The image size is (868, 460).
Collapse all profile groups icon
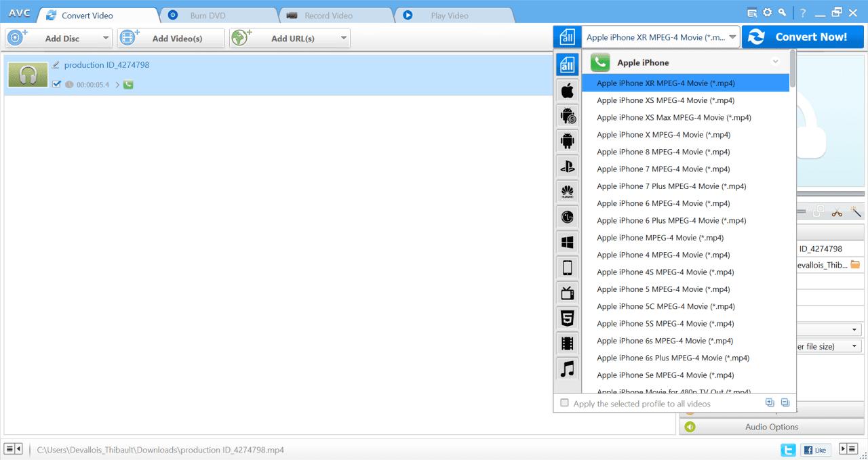[785, 402]
